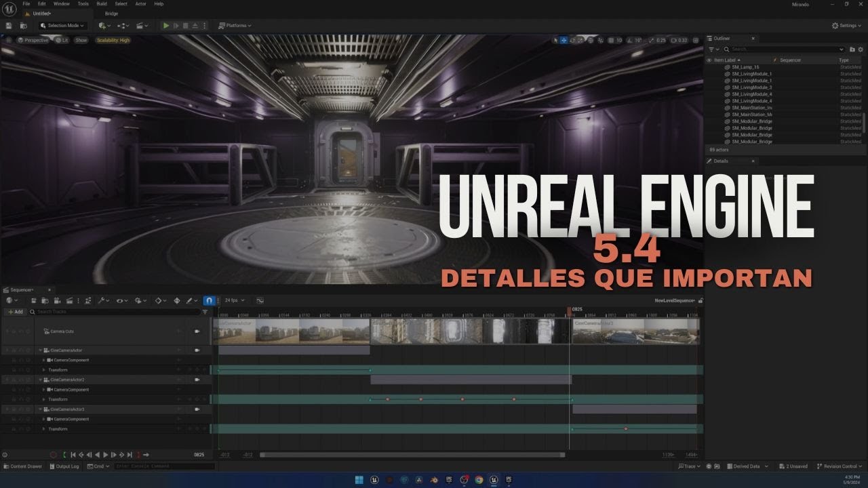Screen dimensions: 868x488
Task: Open the Build menu
Action: click(102, 3)
